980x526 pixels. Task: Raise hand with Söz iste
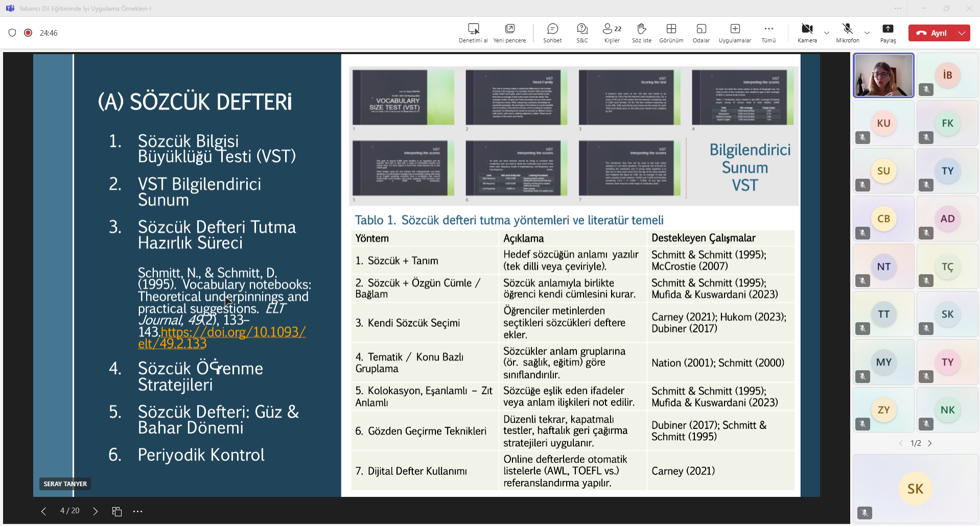(641, 33)
